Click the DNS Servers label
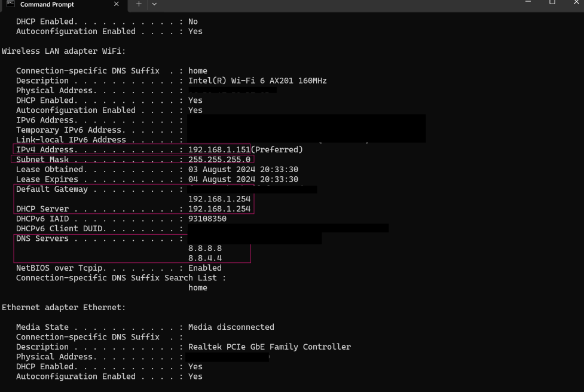Image resolution: width=584 pixels, height=392 pixels. (x=42, y=238)
